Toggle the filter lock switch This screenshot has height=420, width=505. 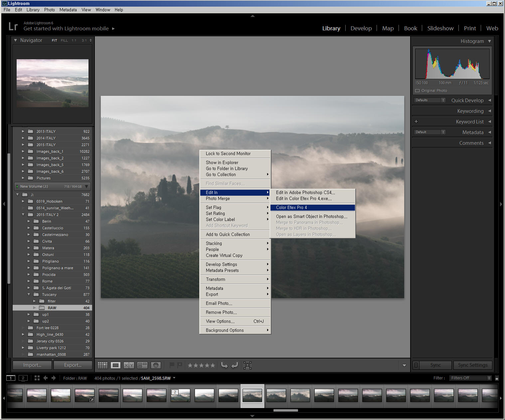click(497, 378)
